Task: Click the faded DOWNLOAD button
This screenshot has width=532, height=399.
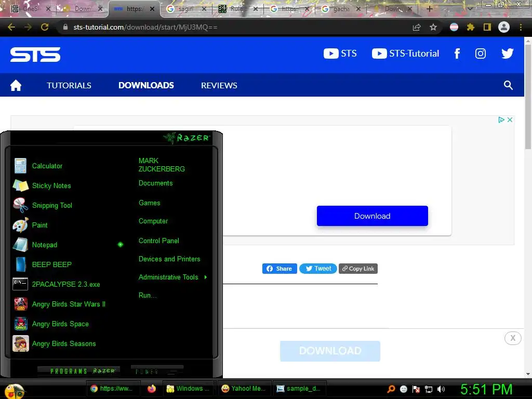Action: (330, 351)
